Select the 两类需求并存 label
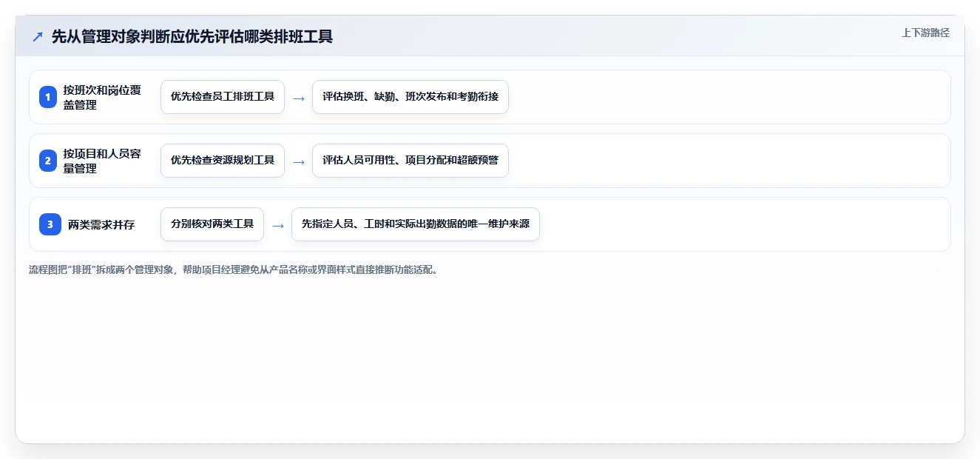The height and width of the screenshot is (459, 980). [101, 224]
